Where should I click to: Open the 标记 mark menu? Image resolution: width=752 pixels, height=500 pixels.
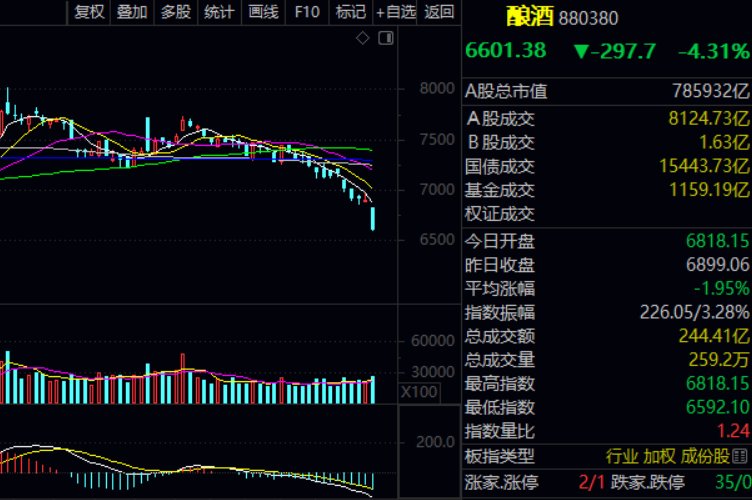(350, 12)
